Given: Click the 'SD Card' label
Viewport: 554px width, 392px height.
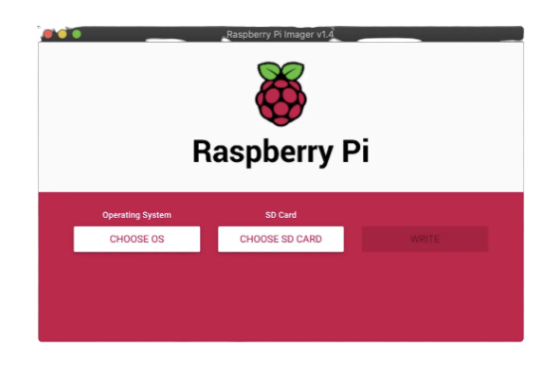Looking at the screenshot, I should (280, 215).
